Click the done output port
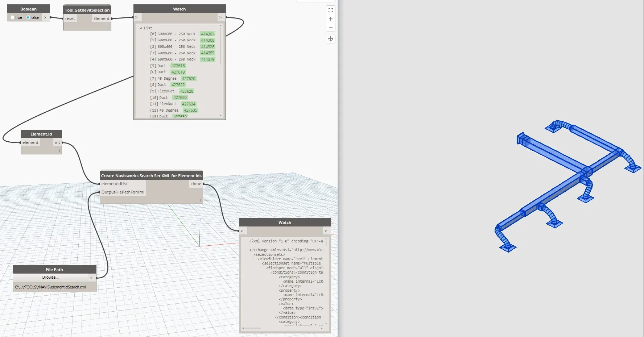Viewport: 644px width, 337px height. pyautogui.click(x=196, y=184)
